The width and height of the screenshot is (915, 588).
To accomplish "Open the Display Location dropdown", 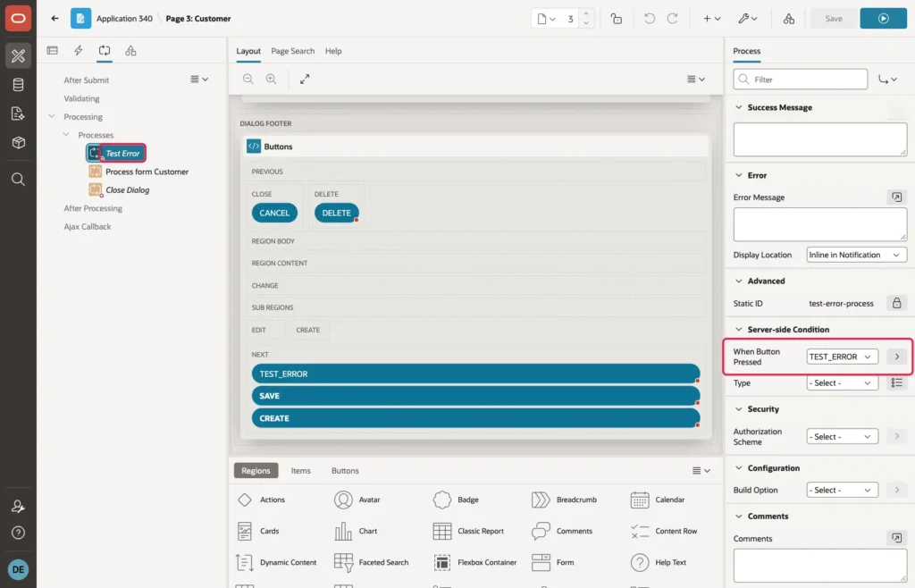I will (856, 255).
